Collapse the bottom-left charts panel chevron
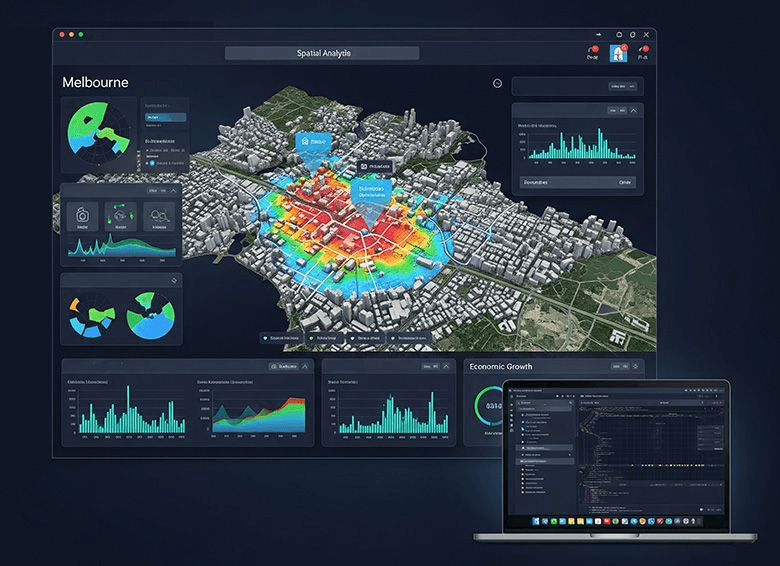Screen dimensions: 780x566 [x=305, y=367]
